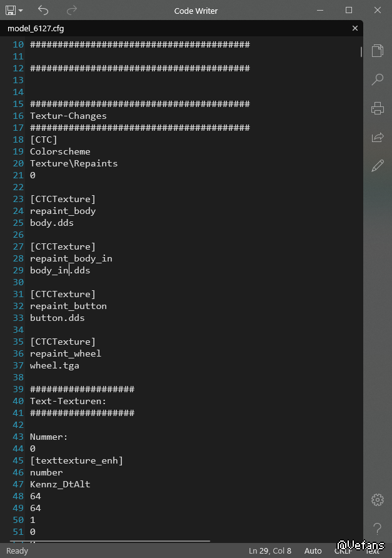The image size is (392, 558).
Task: Open Settings gear in sidebar
Action: pyautogui.click(x=377, y=500)
